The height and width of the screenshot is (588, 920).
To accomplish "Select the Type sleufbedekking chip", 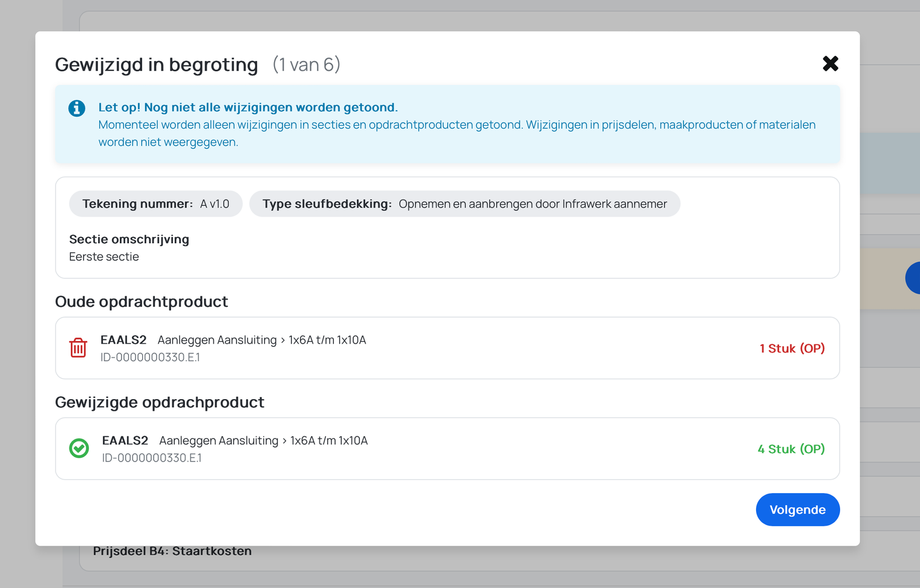I will [465, 204].
